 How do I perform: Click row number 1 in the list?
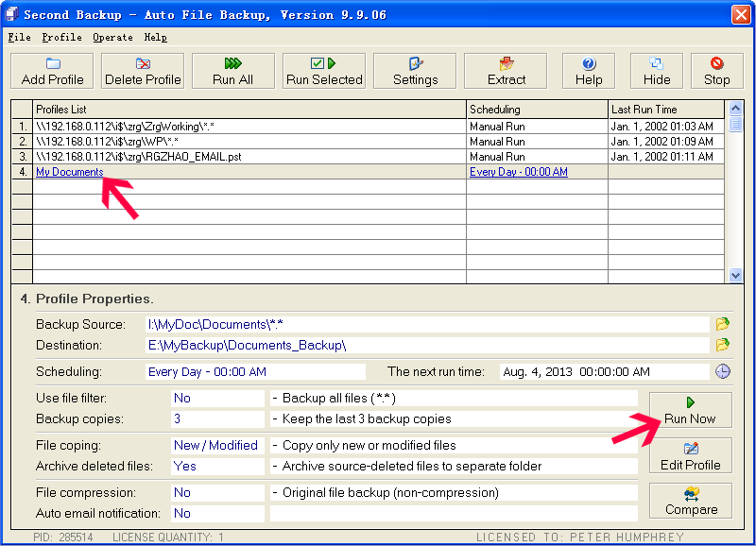pos(22,127)
